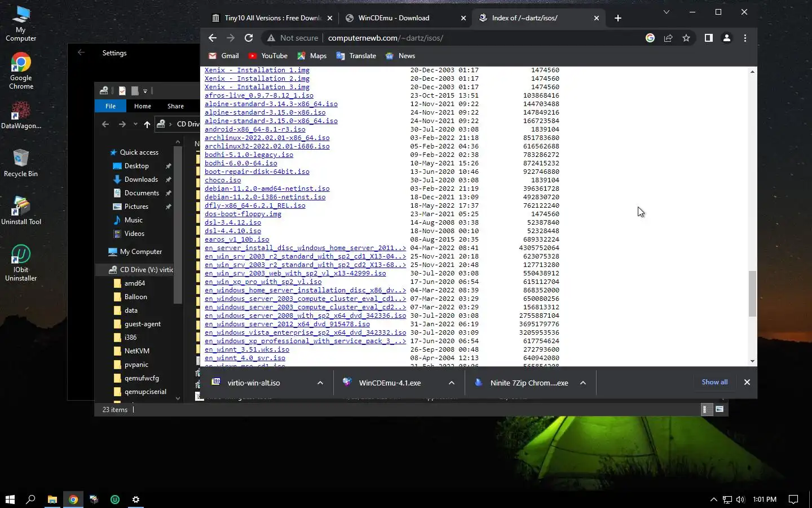Open WinCDEmu-4.1.exe from downloads bar
The width and height of the screenshot is (812, 508).
[390, 383]
